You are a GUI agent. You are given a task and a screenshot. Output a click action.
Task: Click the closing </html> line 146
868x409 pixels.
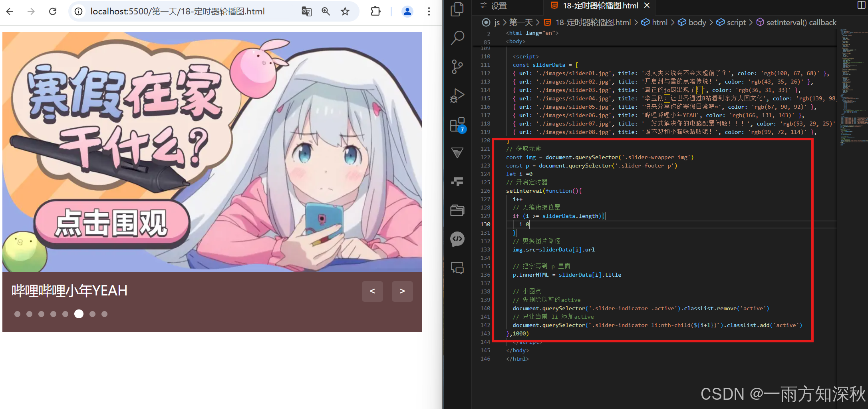coord(517,359)
